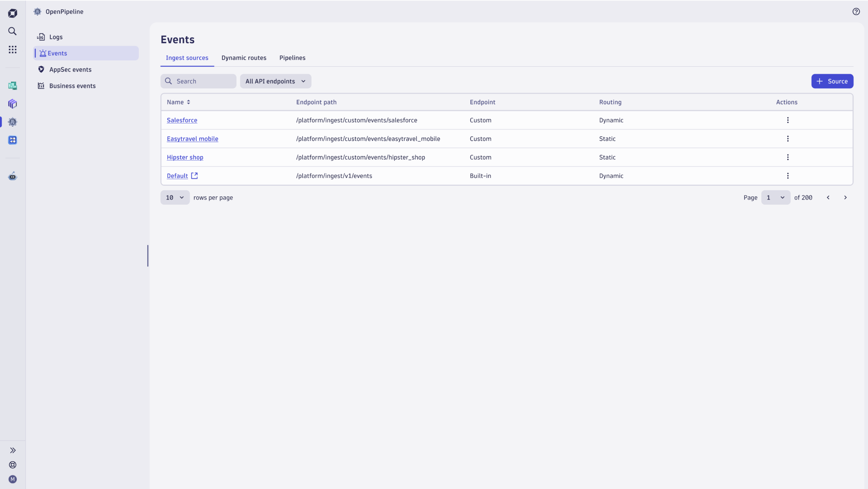Open actions menu for Hipster shop row

pyautogui.click(x=787, y=157)
